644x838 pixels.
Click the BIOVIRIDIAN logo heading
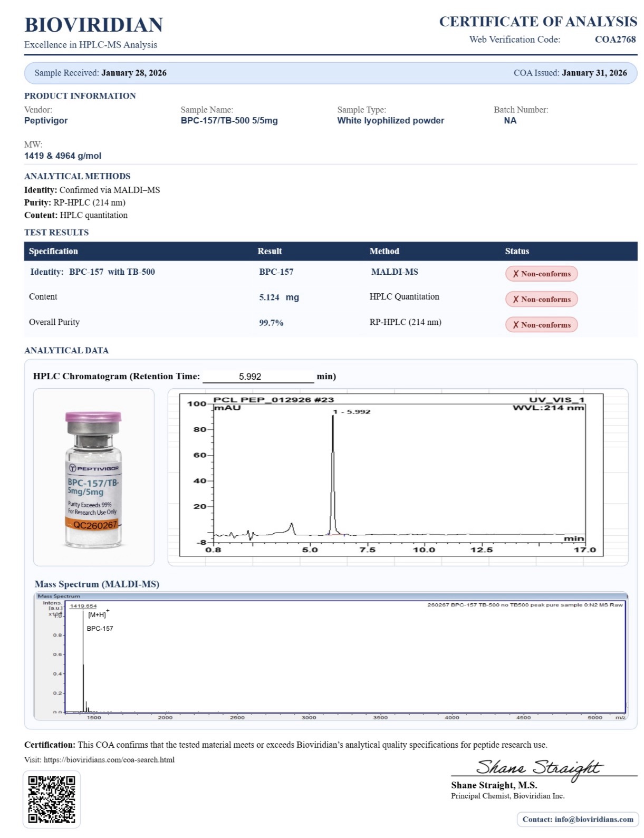(x=93, y=25)
